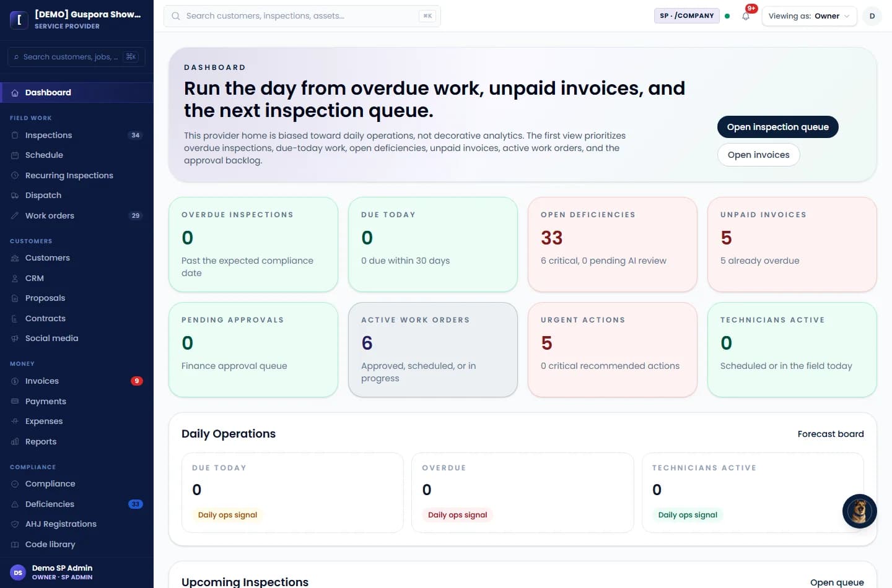The image size is (892, 588).
Task: Click the Demo SP Admin name
Action: click(x=62, y=568)
